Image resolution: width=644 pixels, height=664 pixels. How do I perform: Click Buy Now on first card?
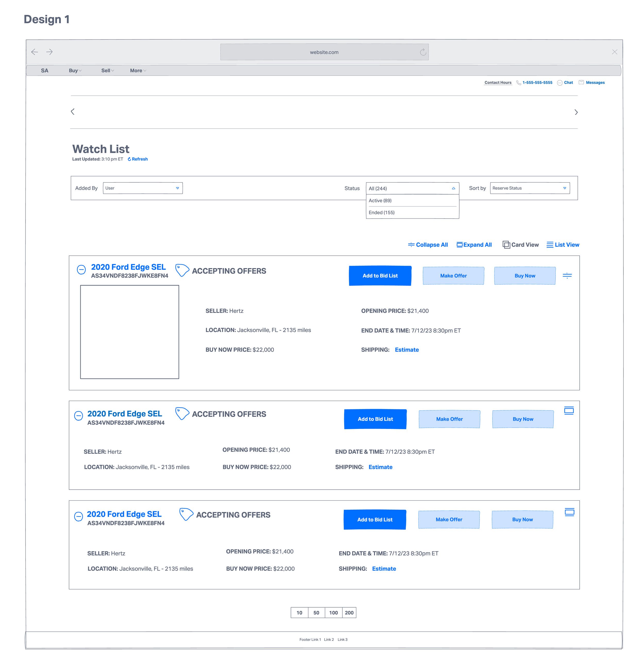(525, 276)
